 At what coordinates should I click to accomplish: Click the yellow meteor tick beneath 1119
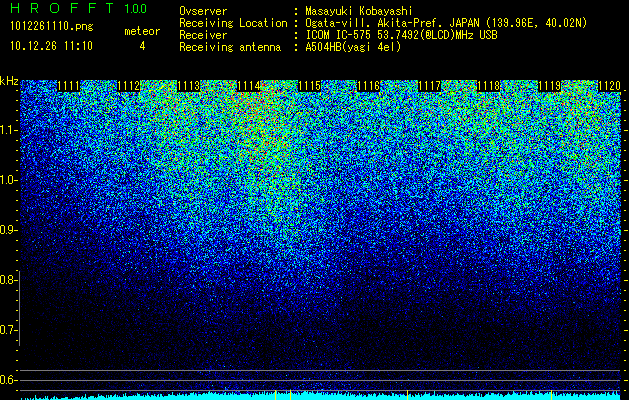[x=552, y=395]
